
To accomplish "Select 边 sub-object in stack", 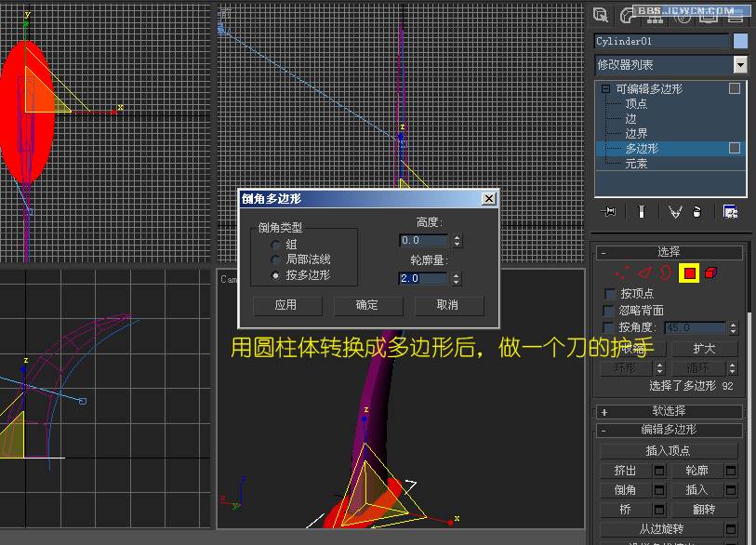I will point(630,119).
